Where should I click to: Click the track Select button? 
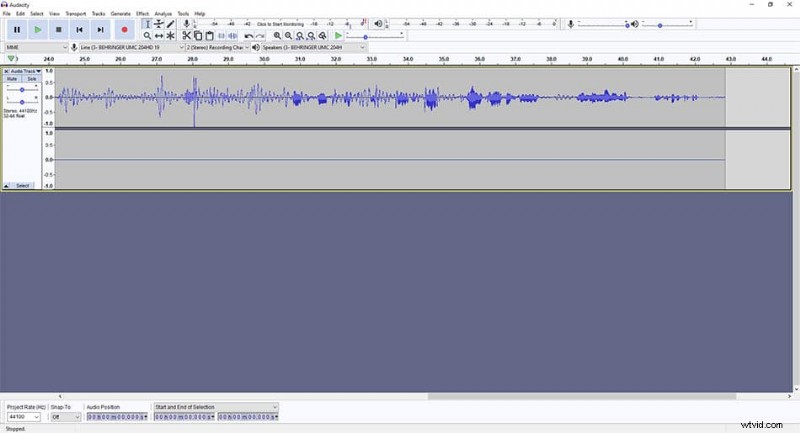click(x=22, y=186)
